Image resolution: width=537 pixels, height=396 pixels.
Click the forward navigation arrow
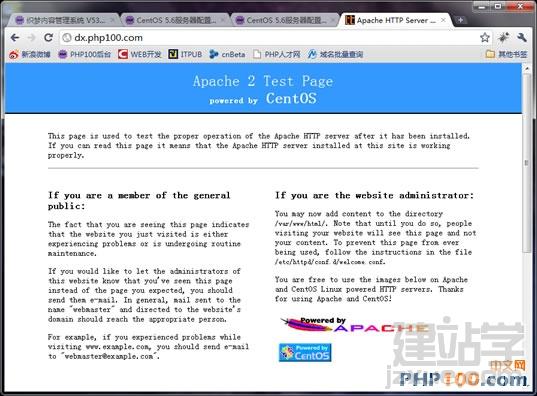[32, 37]
